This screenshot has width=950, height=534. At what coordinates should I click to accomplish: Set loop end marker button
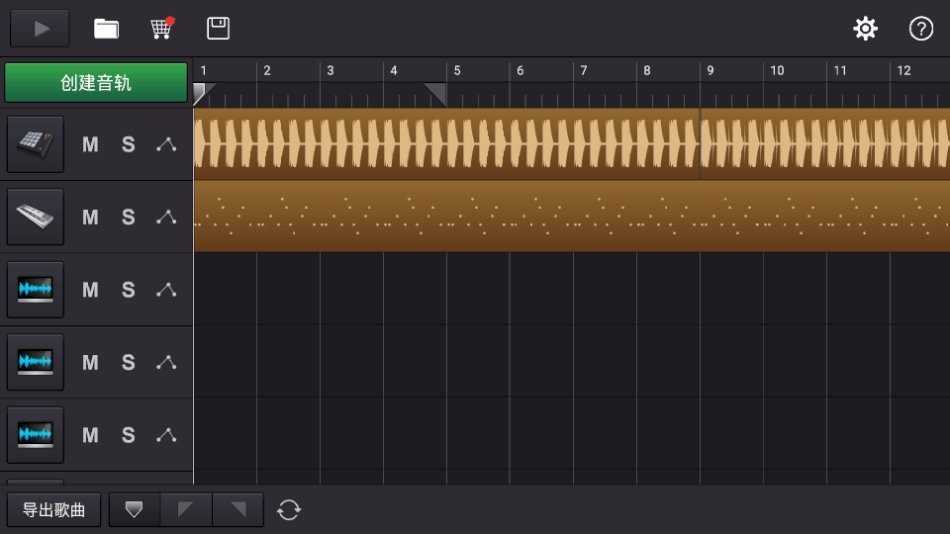pos(238,510)
